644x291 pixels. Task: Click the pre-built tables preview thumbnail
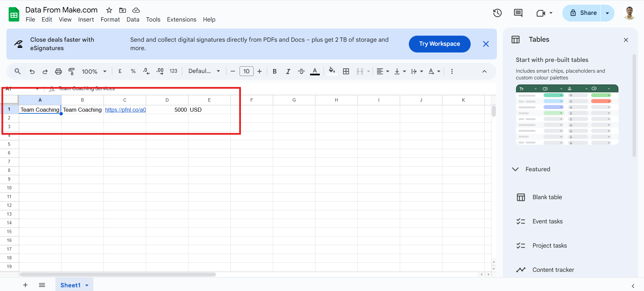pos(567,115)
